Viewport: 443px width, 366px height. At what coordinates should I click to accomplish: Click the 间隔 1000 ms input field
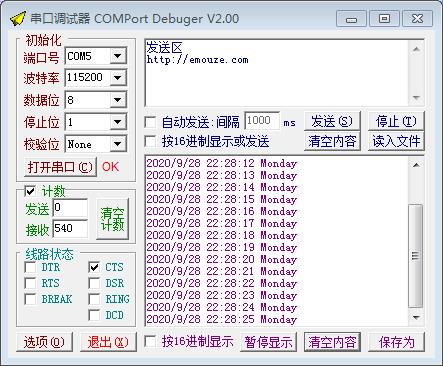click(x=262, y=121)
